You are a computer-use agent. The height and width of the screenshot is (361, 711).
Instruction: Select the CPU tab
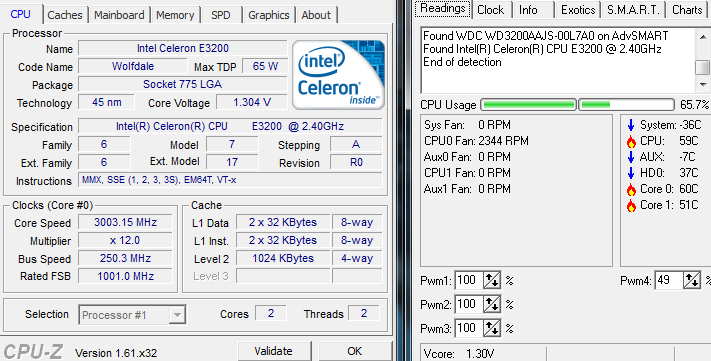coord(21,14)
